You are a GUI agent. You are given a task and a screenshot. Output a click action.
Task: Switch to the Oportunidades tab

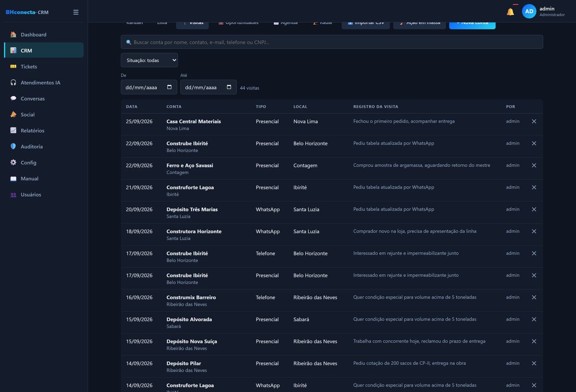click(x=239, y=24)
